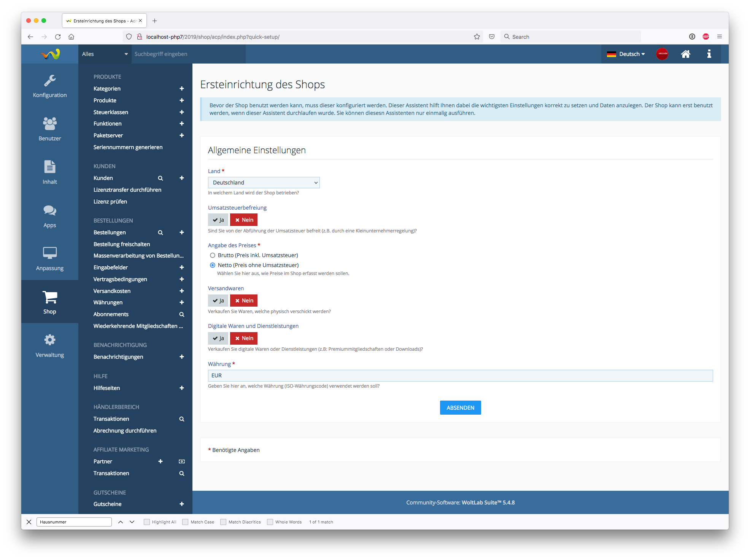
Task: Click the plus icon next to Kategorien
Action: tap(182, 89)
